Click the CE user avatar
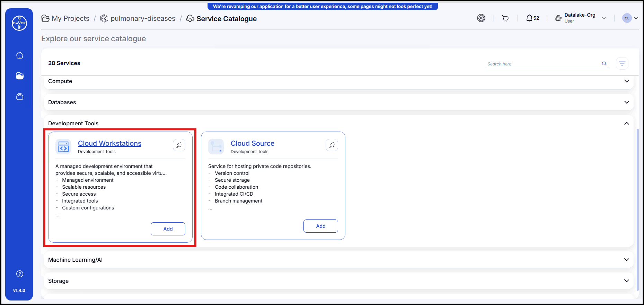Viewport: 644px width, 305px height. 627,18
